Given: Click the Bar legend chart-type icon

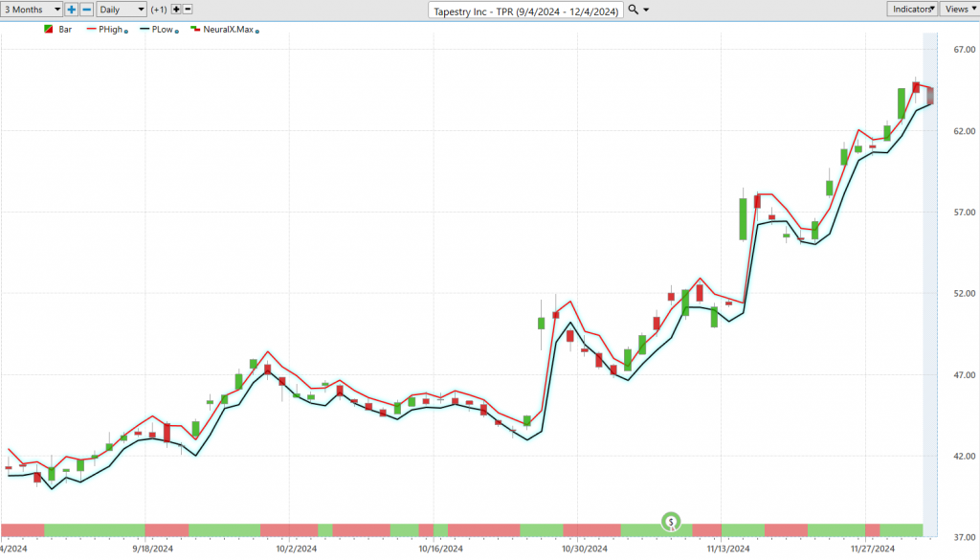Looking at the screenshot, I should click(x=48, y=30).
